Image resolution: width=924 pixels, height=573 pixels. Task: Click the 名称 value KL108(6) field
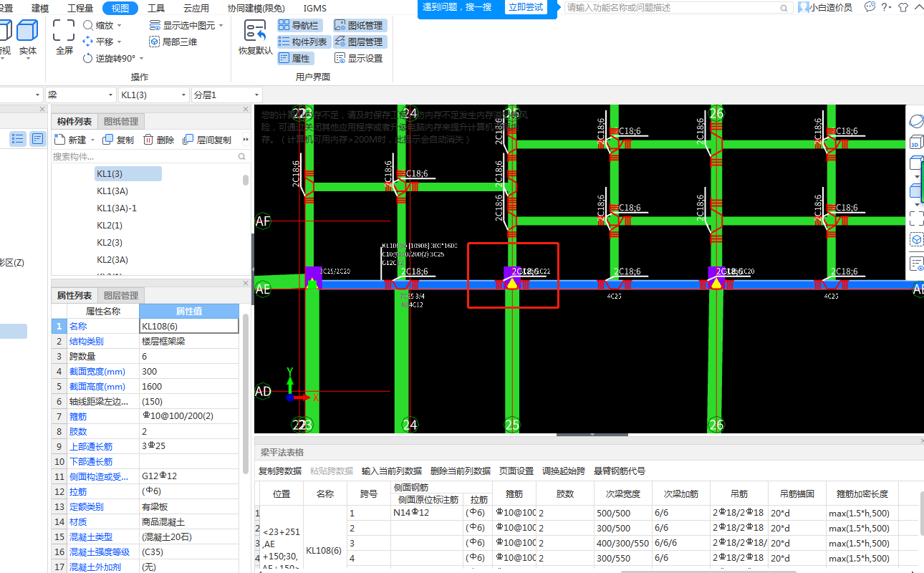coord(189,326)
